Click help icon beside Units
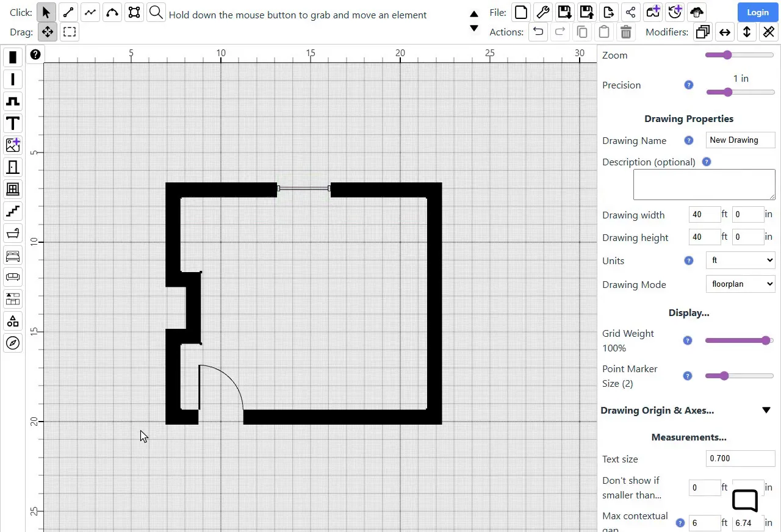This screenshot has width=781, height=532. (x=689, y=261)
